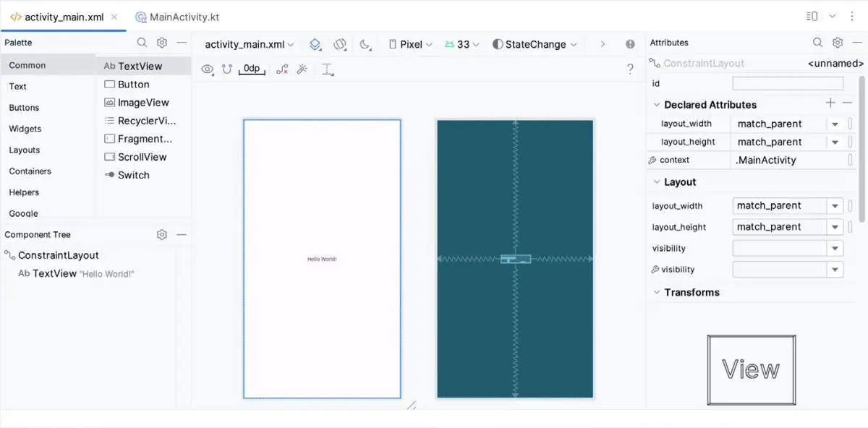
Task: Toggle night mode in the layout editor toolbar
Action: point(365,45)
